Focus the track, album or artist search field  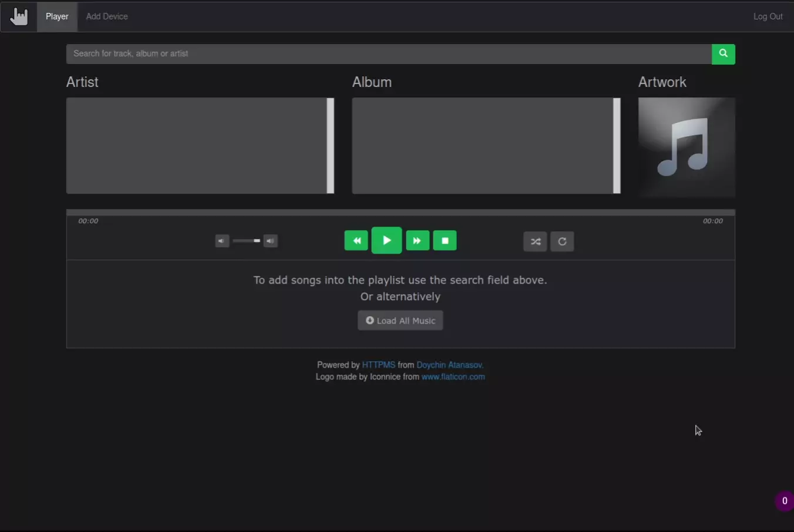(x=389, y=53)
